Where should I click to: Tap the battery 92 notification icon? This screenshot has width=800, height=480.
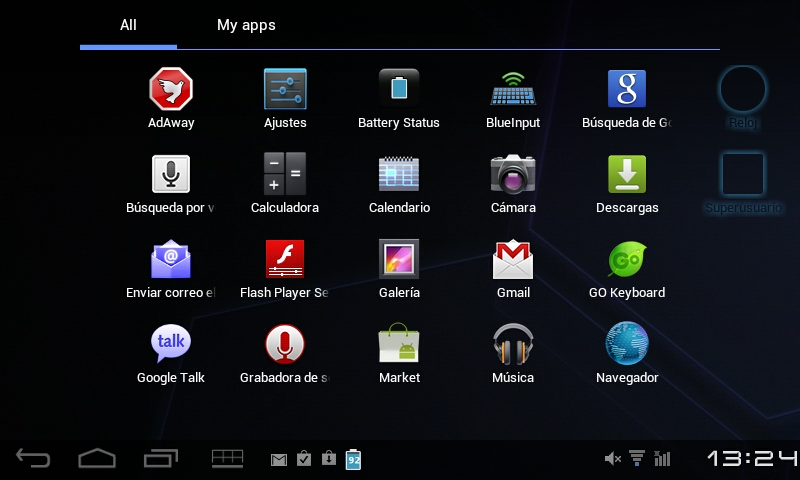pos(354,459)
